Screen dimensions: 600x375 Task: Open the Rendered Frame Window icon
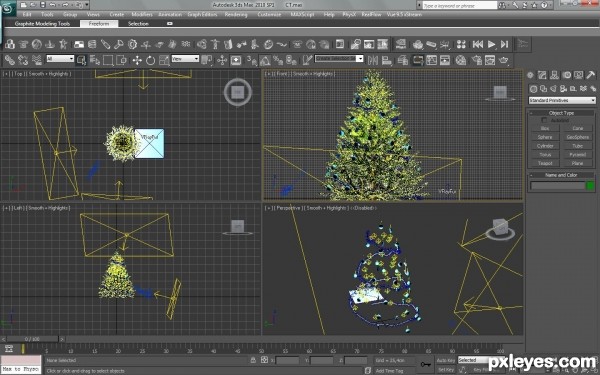tap(490, 60)
